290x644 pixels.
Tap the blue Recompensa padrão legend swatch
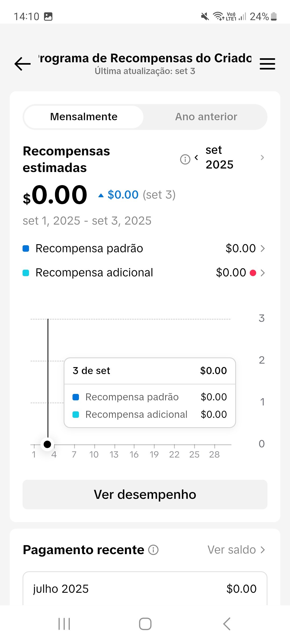[26, 248]
